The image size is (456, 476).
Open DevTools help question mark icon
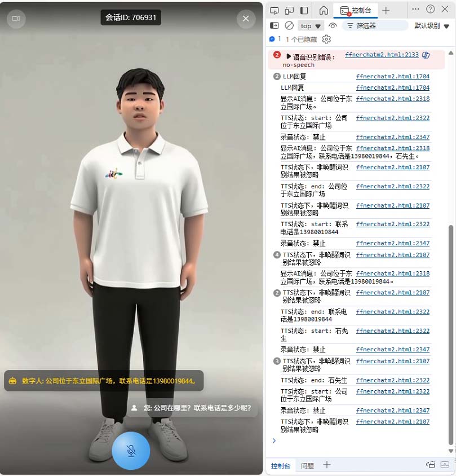(431, 10)
